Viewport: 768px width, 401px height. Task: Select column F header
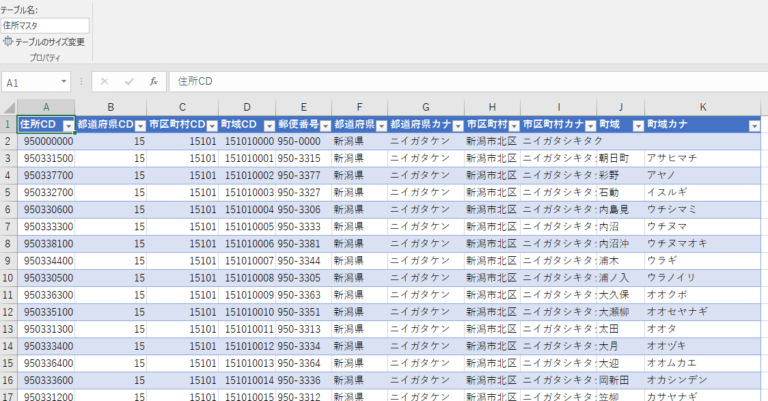pyautogui.click(x=360, y=107)
